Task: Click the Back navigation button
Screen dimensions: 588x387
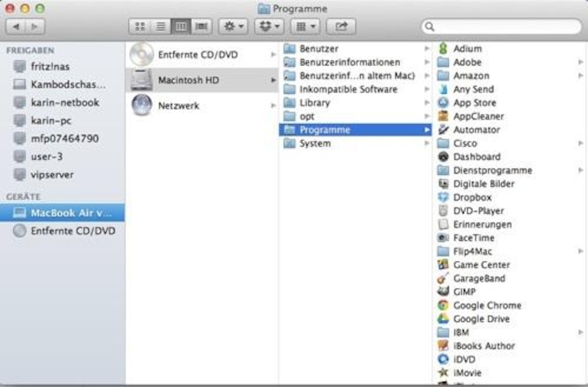Action: point(17,26)
